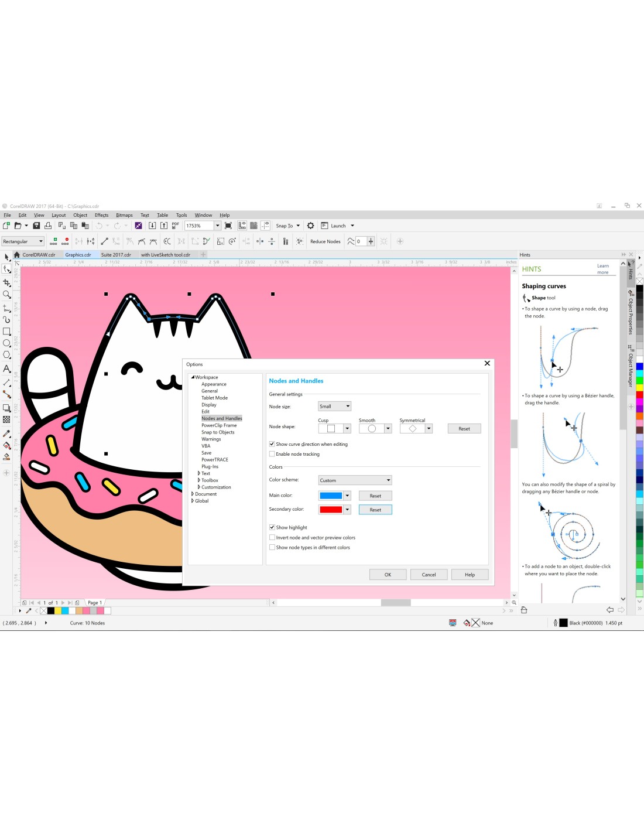This screenshot has width=644, height=833.
Task: Select the Drop Shadow tool
Action: [x=6, y=408]
